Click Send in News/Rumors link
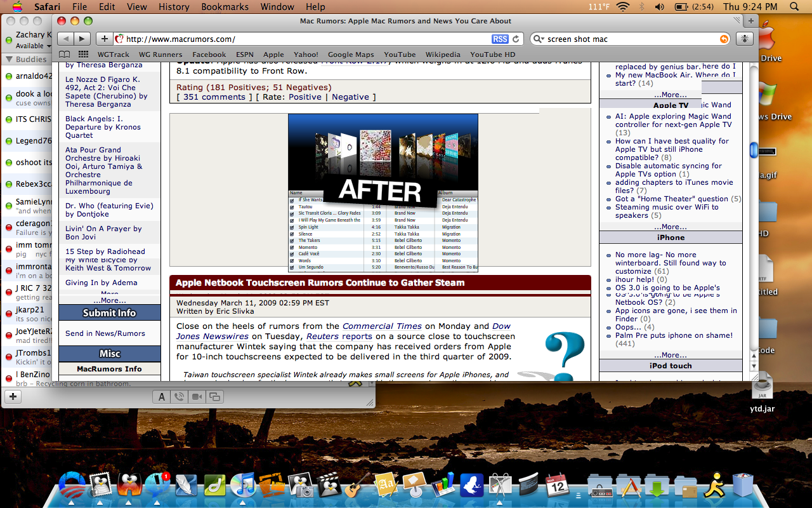 pos(105,333)
